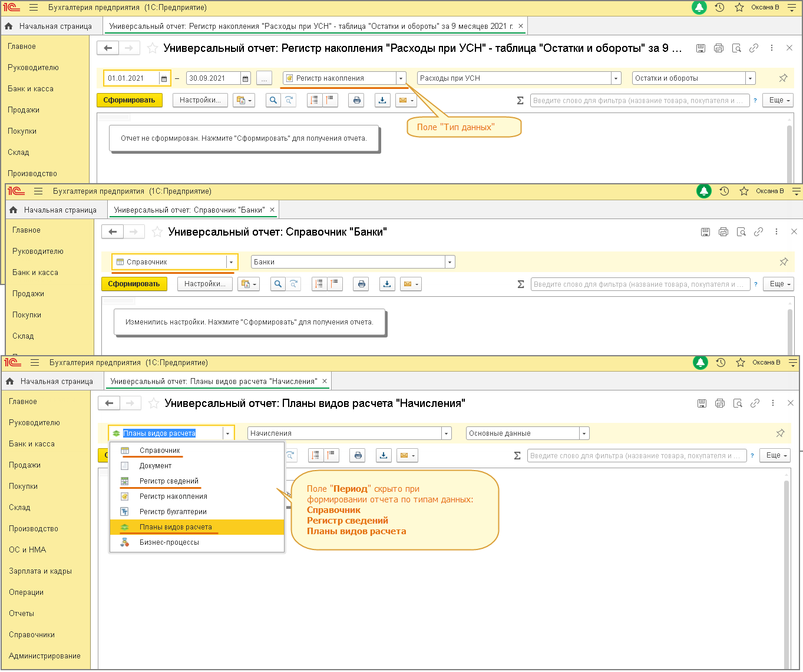Expand Регистр накопления data type dropdown
The height and width of the screenshot is (672, 803).
tap(401, 78)
